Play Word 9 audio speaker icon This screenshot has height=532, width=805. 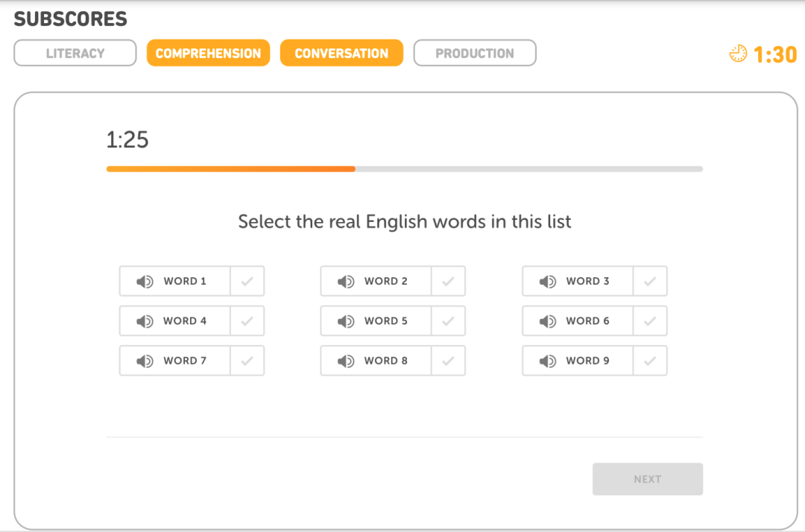click(548, 361)
